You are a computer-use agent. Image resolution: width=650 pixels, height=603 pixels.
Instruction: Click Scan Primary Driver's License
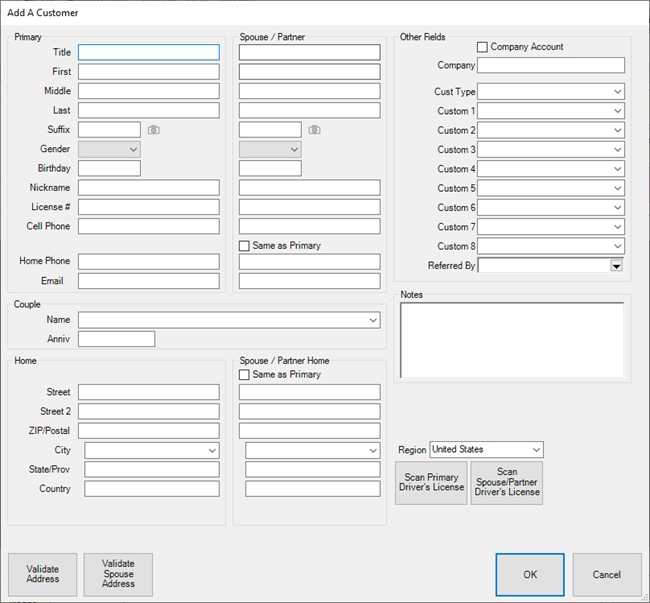click(431, 483)
